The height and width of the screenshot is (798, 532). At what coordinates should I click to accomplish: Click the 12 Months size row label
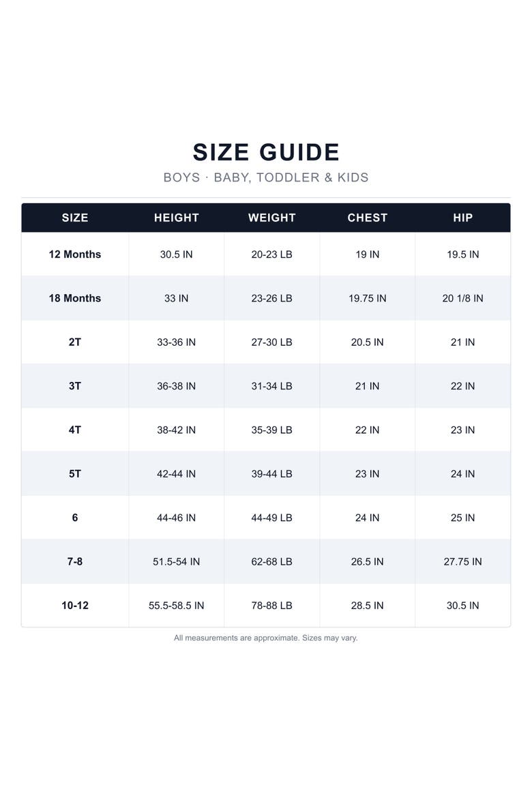tap(75, 254)
